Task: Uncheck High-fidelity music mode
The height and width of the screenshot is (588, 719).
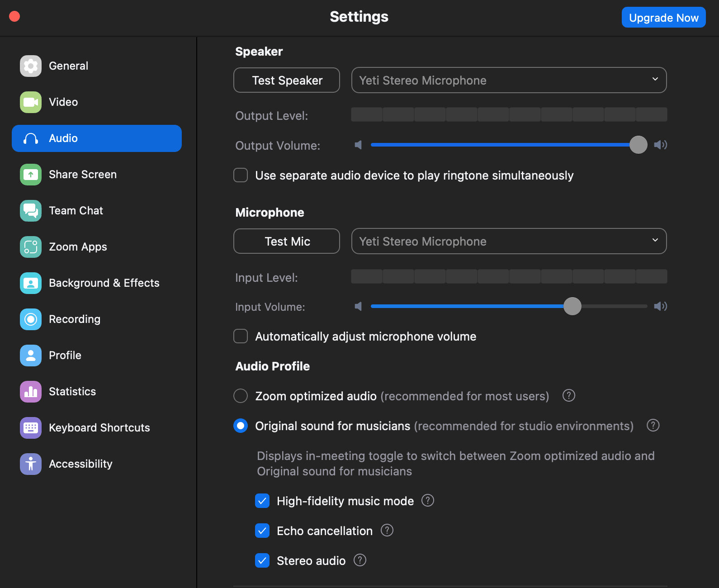Action: click(262, 501)
